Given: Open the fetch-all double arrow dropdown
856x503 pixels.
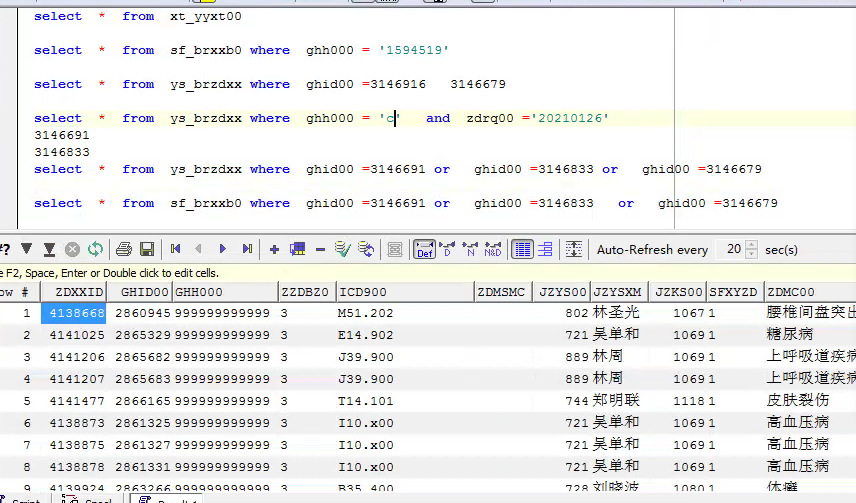Looking at the screenshot, I should (50, 249).
